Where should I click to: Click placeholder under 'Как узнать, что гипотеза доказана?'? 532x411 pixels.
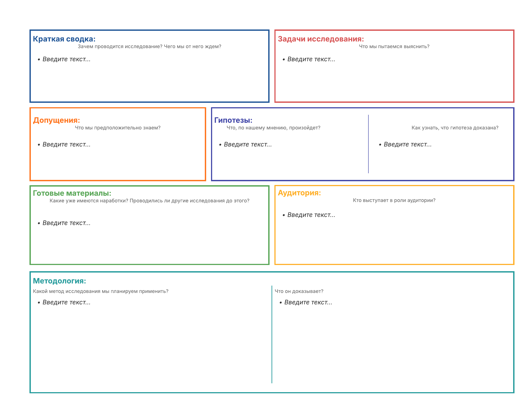[407, 144]
